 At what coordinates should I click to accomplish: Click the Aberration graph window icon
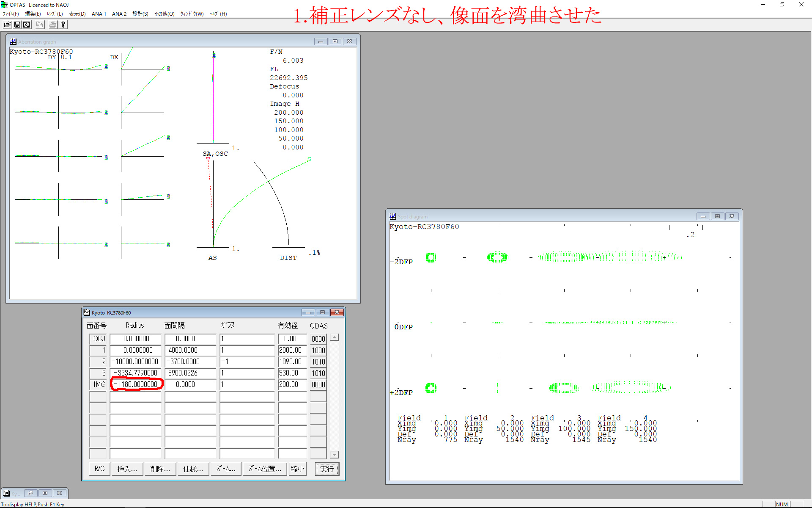(13, 41)
